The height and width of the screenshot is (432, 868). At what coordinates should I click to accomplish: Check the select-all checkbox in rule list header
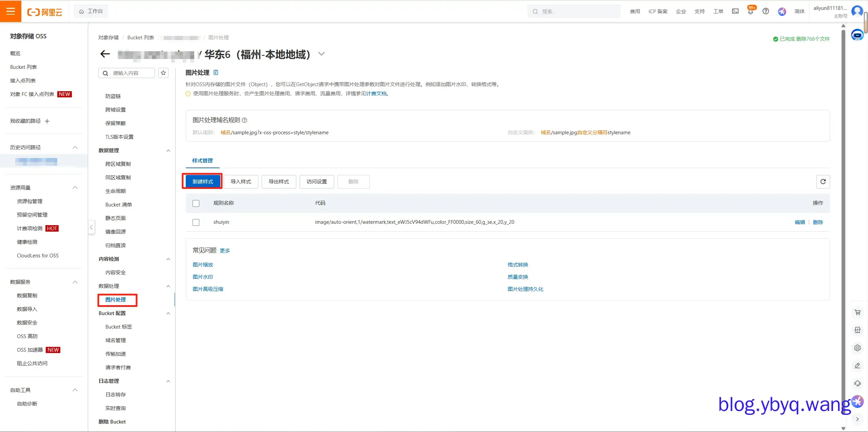[x=196, y=203]
